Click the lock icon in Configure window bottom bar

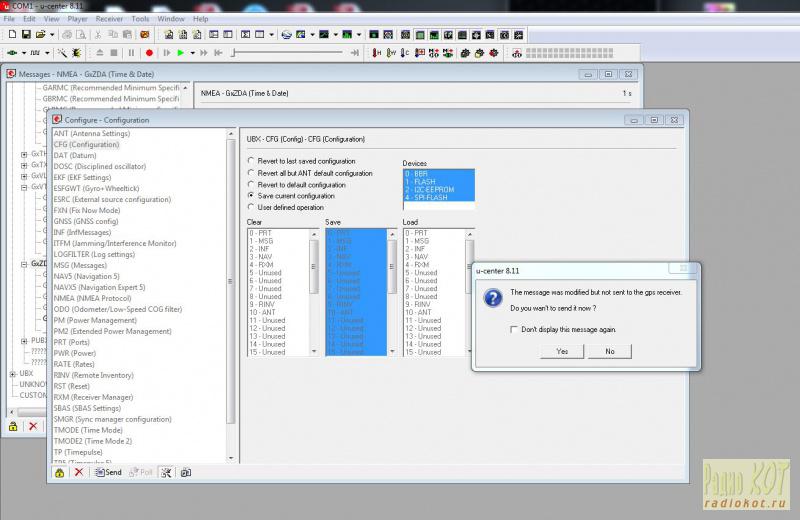[60, 473]
